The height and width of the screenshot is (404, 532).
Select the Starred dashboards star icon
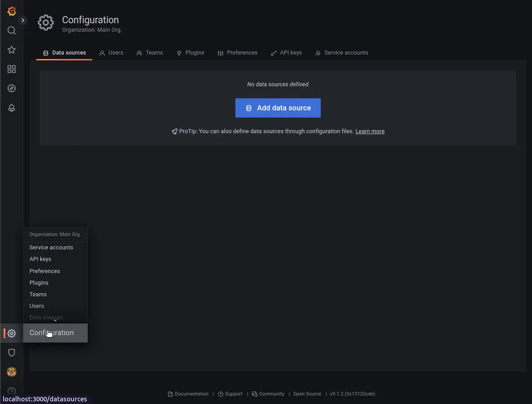[11, 50]
